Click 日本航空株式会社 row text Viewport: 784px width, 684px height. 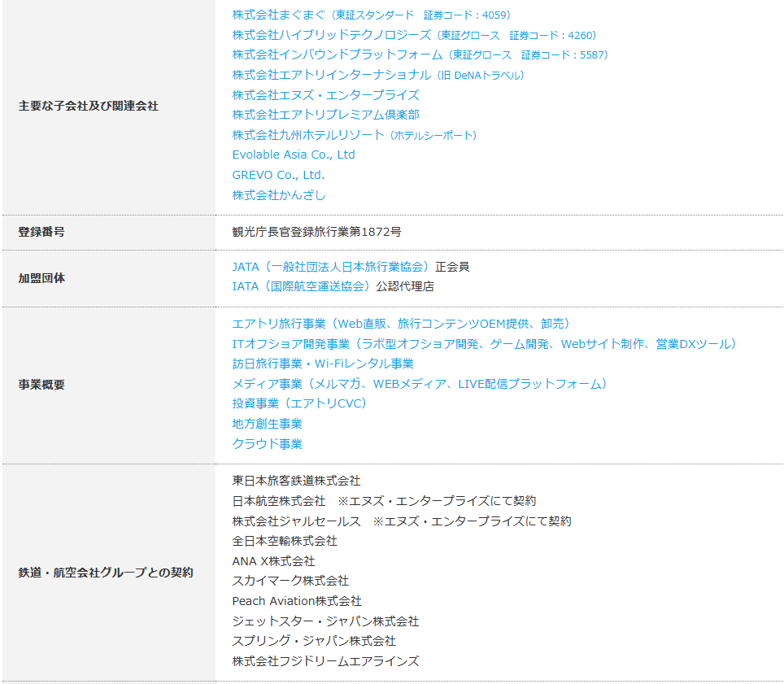coord(384,501)
